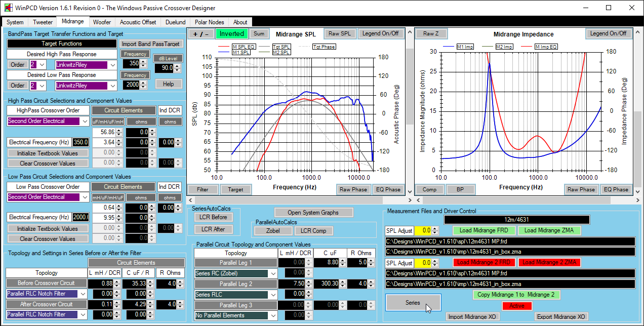The height and width of the screenshot is (326, 644).
Task: Switch to the Woofer tab
Action: [102, 22]
